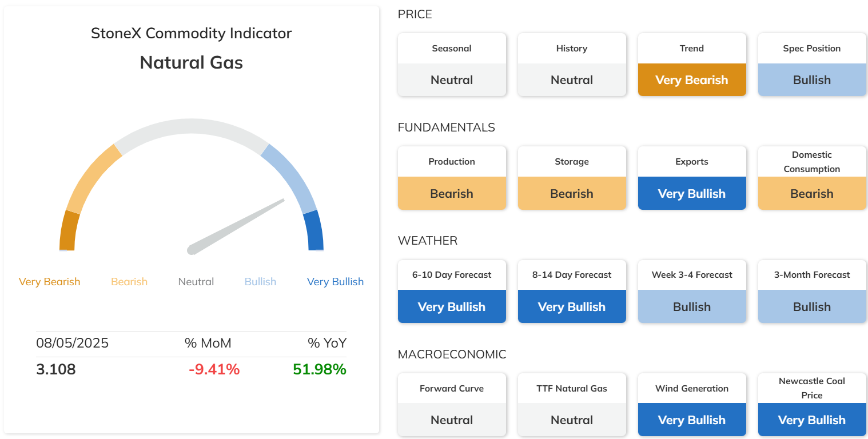Open the Domestic Consumption card

tap(812, 178)
